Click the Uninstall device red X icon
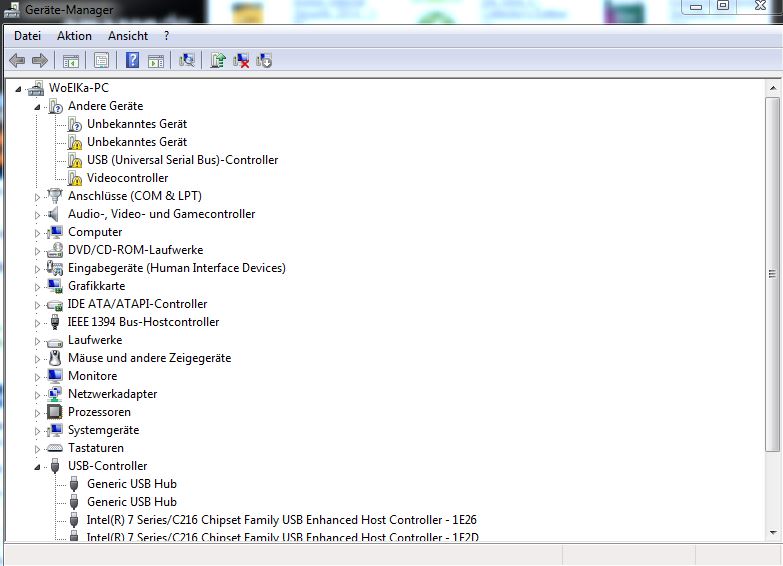Screen dimensions: 783x566 [x=241, y=60]
